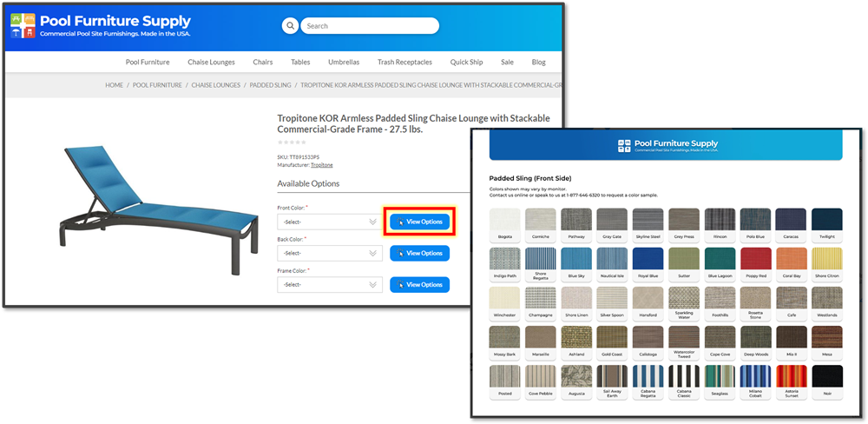Open the Tables menu item

point(300,62)
